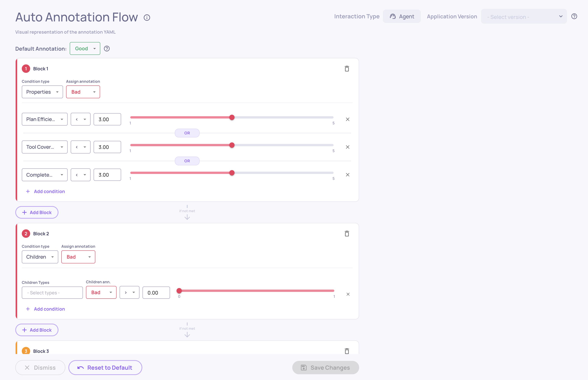The width and height of the screenshot is (588, 380).
Task: Click help icon beside Application Version dropdown
Action: point(574,16)
